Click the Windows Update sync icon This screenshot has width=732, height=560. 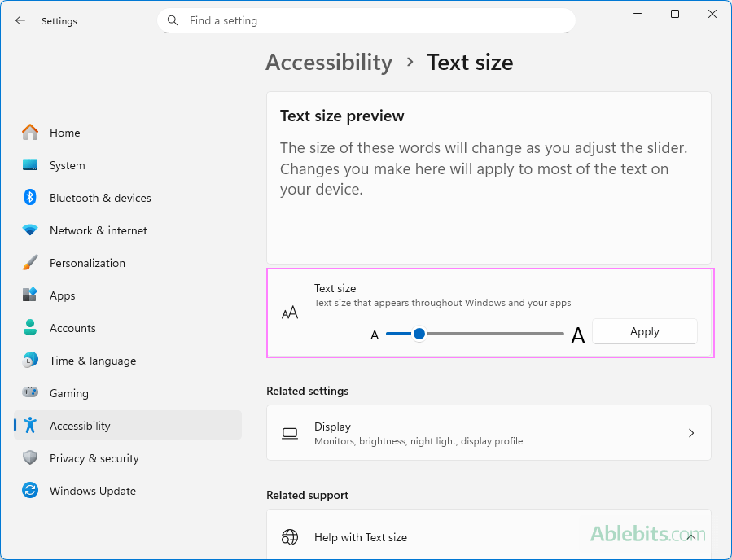pyautogui.click(x=30, y=491)
